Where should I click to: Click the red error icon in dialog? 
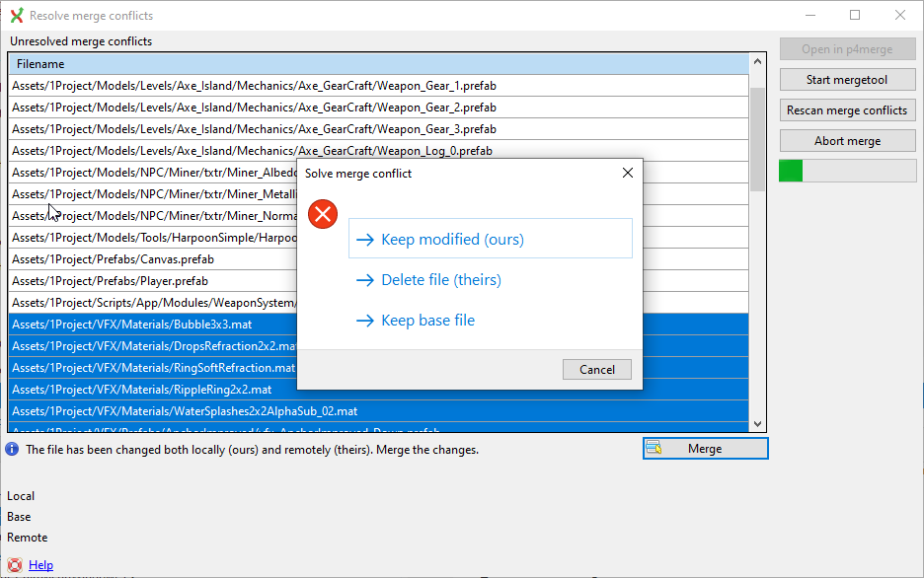coord(323,214)
